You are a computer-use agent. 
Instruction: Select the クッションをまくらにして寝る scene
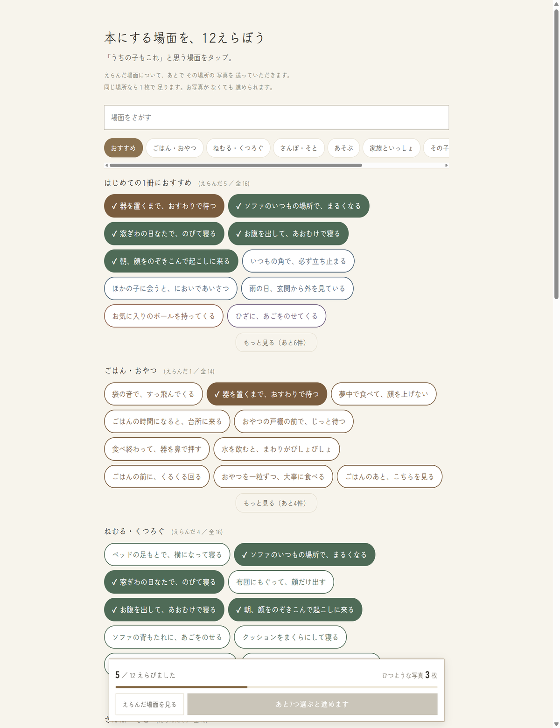pyautogui.click(x=290, y=637)
